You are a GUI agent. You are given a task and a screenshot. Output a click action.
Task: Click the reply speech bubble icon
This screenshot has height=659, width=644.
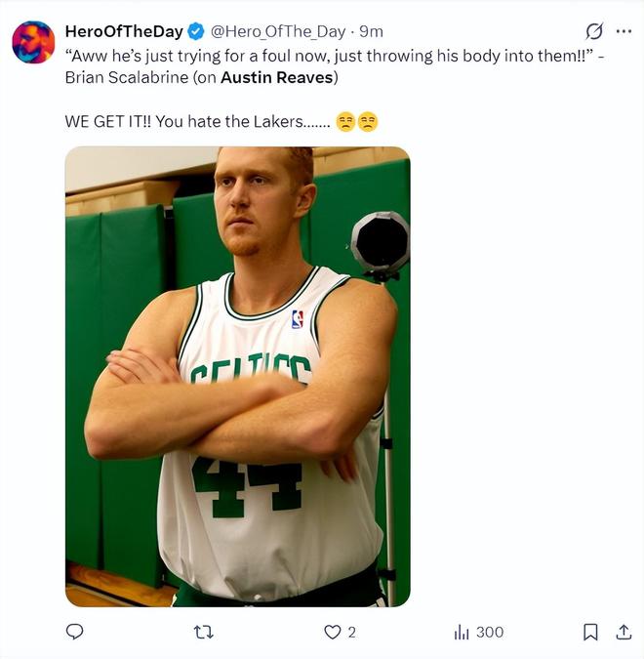[74, 632]
